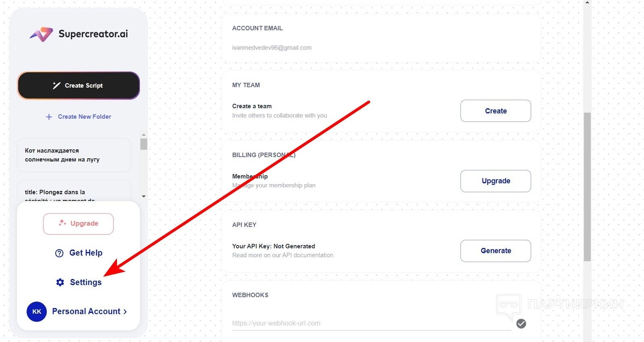Open Settings from the sidebar menu

pos(85,282)
